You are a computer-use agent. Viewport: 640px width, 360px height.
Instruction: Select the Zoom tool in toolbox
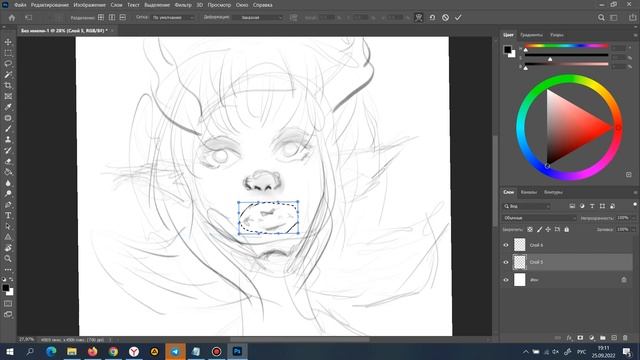pos(8,258)
